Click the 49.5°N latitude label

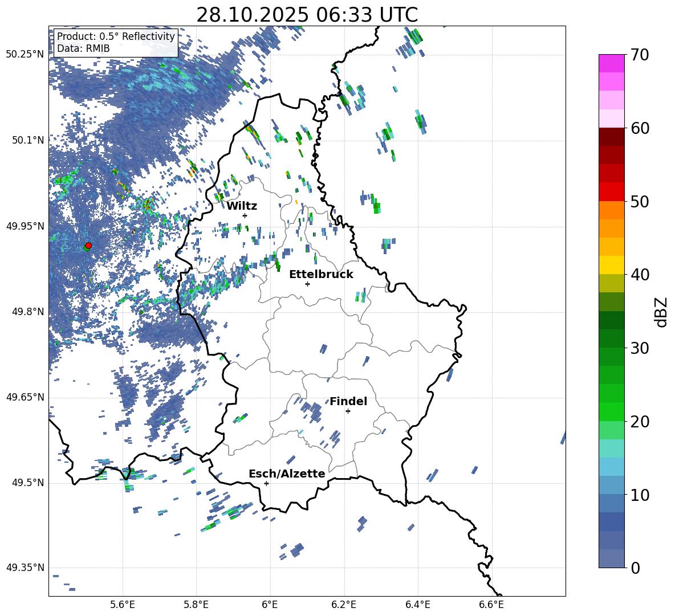click(28, 483)
